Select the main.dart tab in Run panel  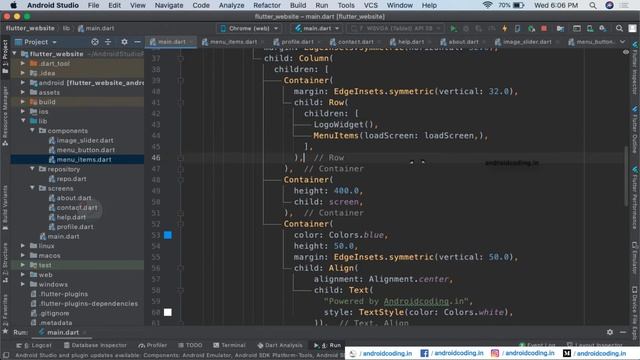62,332
